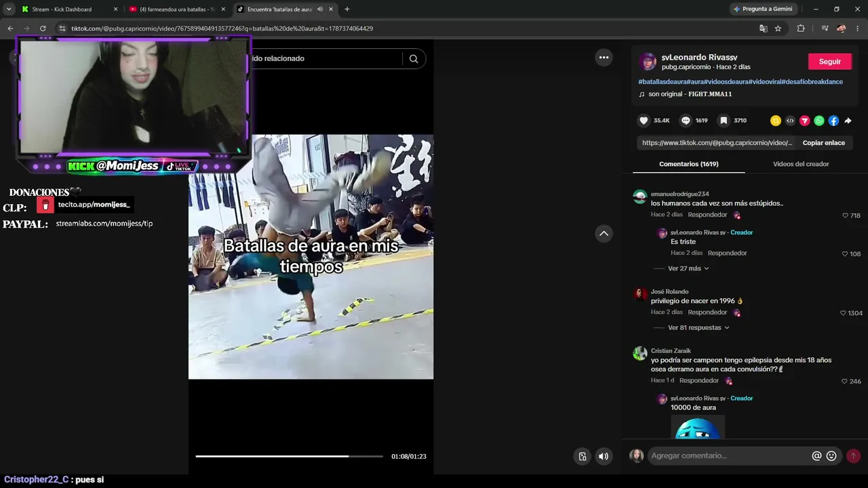Open the Chrome three-dot menu
This screenshot has width=868, height=488.
click(x=858, y=28)
